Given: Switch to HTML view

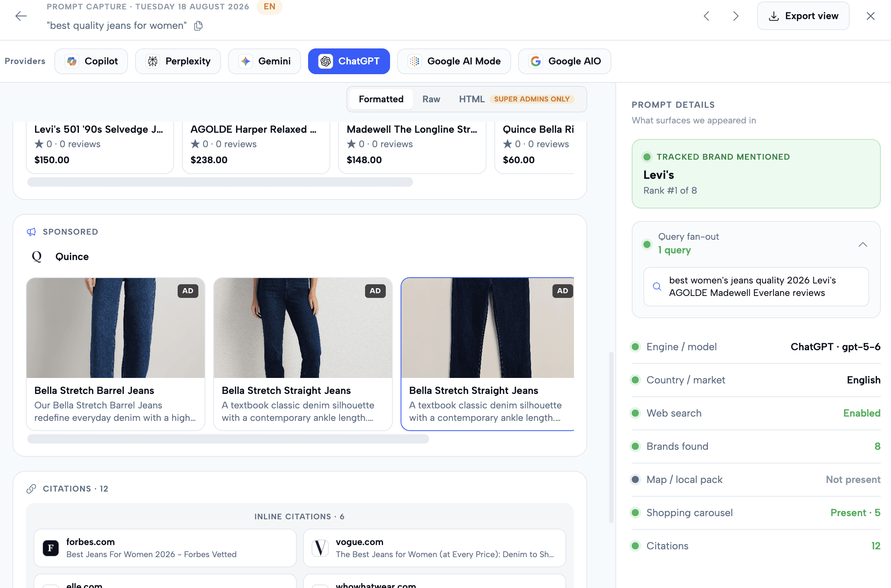Looking at the screenshot, I should pyautogui.click(x=471, y=99).
